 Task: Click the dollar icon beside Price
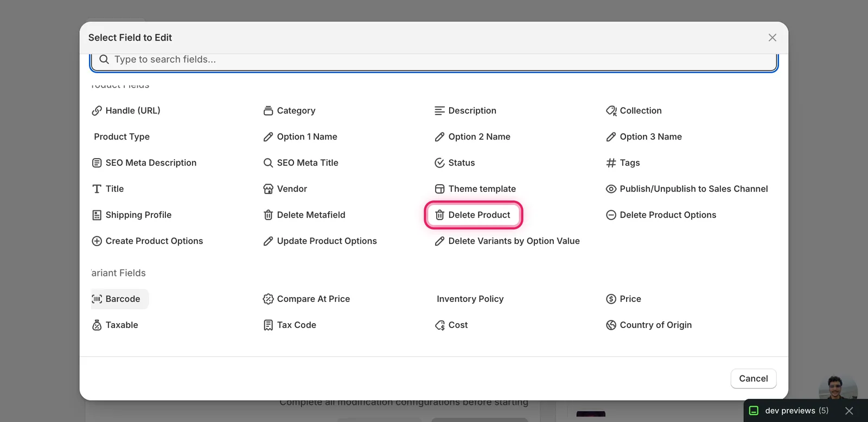pyautogui.click(x=611, y=299)
